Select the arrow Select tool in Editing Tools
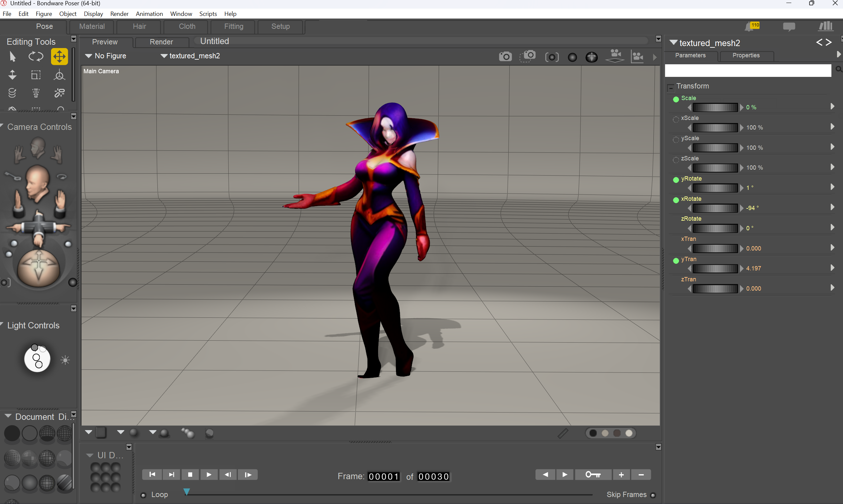 pyautogui.click(x=13, y=56)
